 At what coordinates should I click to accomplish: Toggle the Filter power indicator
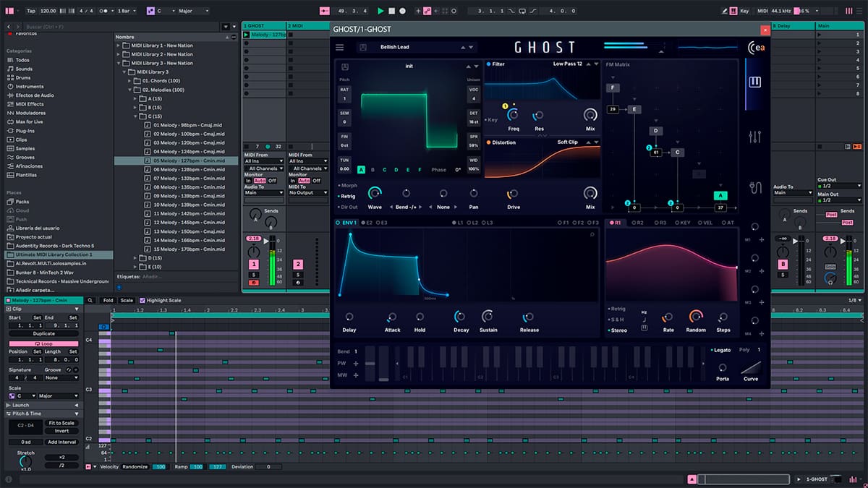(489, 64)
